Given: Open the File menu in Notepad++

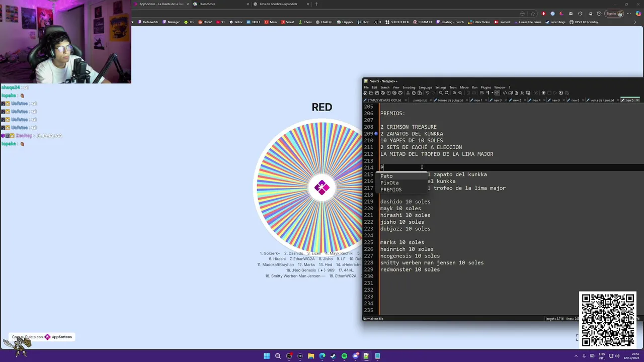Looking at the screenshot, I should [x=366, y=87].
